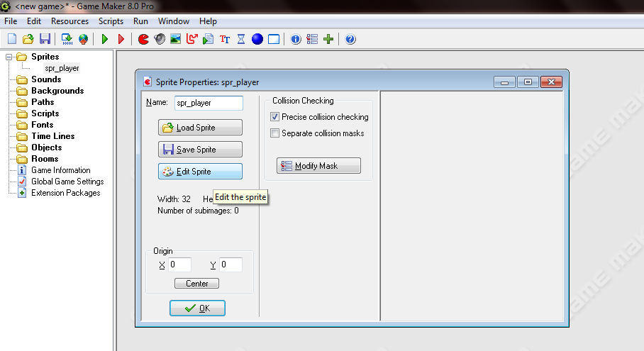The width and height of the screenshot is (644, 351).
Task: Click the Load Sprite button
Action: click(x=200, y=127)
